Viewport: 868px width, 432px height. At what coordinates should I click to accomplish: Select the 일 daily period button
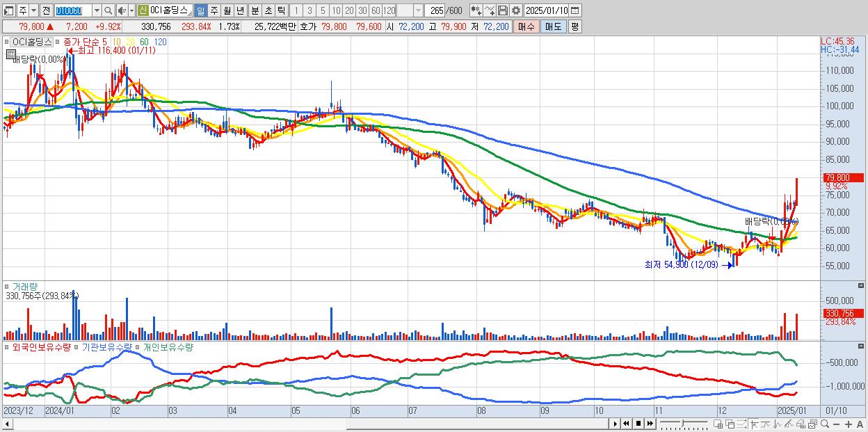pyautogui.click(x=200, y=10)
